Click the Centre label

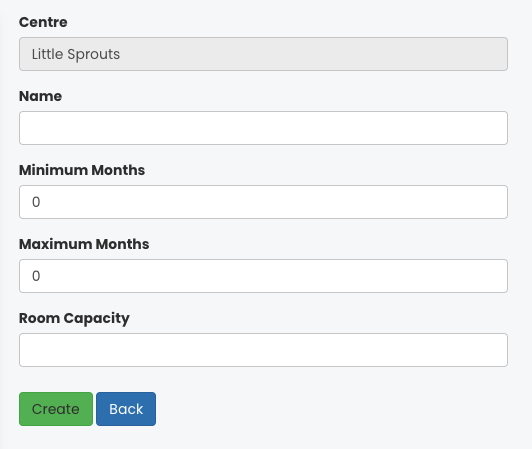pyautogui.click(x=43, y=22)
